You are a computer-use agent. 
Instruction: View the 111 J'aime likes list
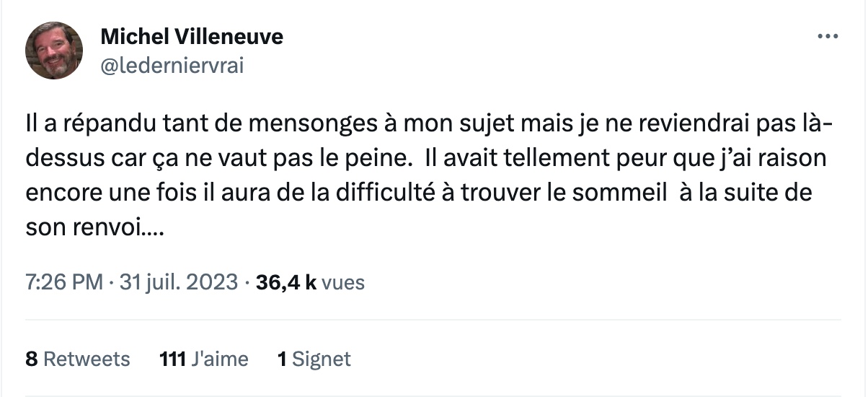tap(203, 359)
